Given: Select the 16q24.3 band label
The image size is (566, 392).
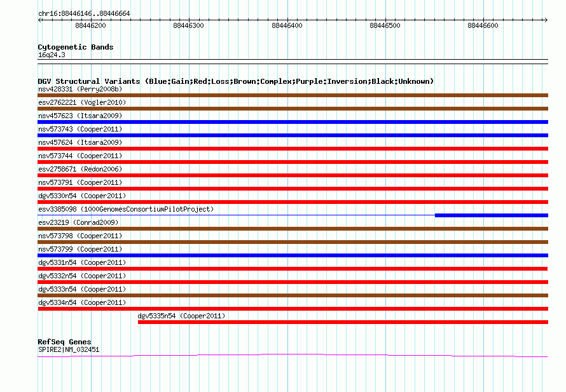Looking at the screenshot, I should pyautogui.click(x=52, y=55).
